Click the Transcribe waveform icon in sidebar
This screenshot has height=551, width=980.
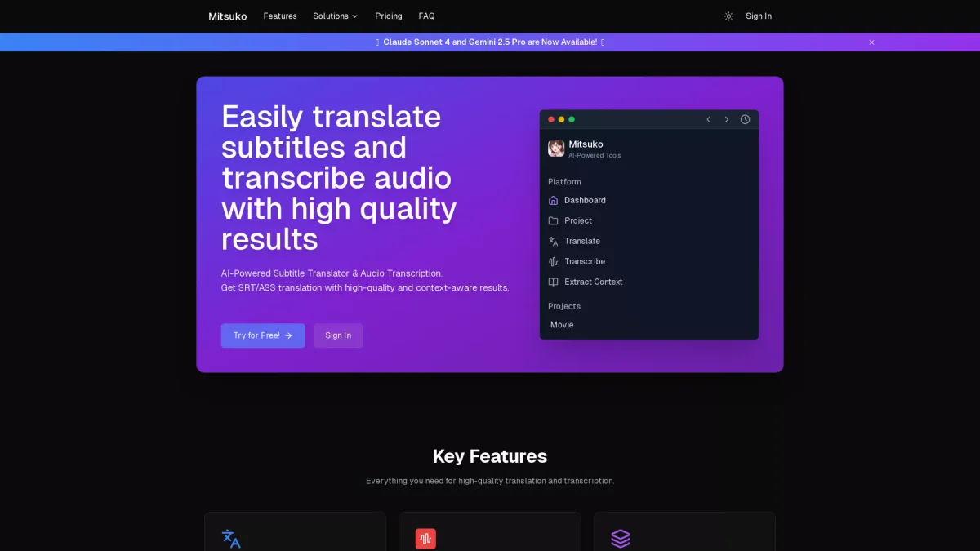(553, 261)
